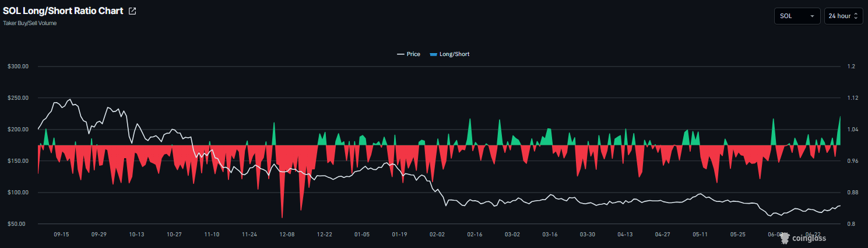This screenshot has width=868, height=248.
Task: Expand the 24 hour interval dropdown
Action: point(844,16)
